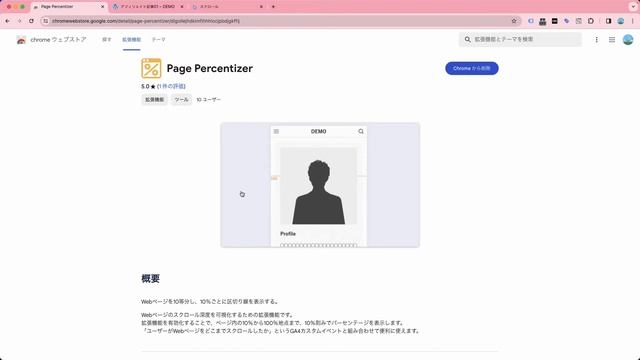The width and height of the screenshot is (640, 360).
Task: Open the chrome ウェブストア home link
Action: point(58,40)
